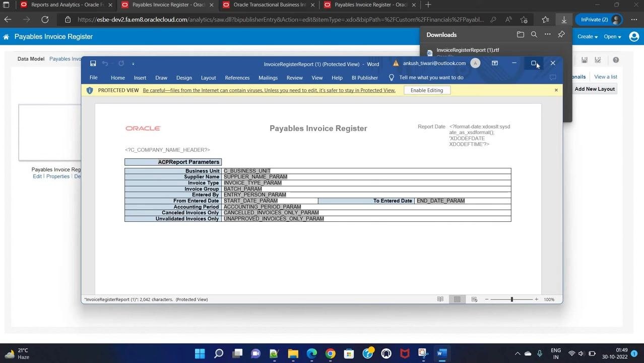
Task: Click the zoom in plus button
Action: 536,299
